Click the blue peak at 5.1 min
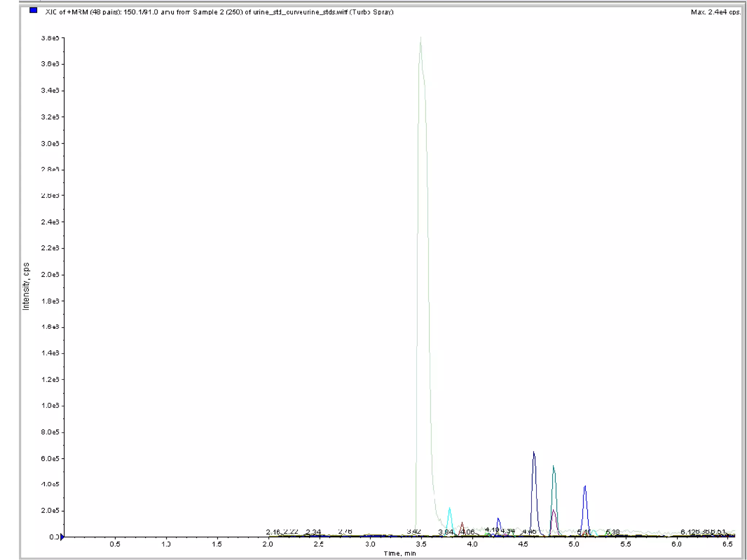 point(585,488)
